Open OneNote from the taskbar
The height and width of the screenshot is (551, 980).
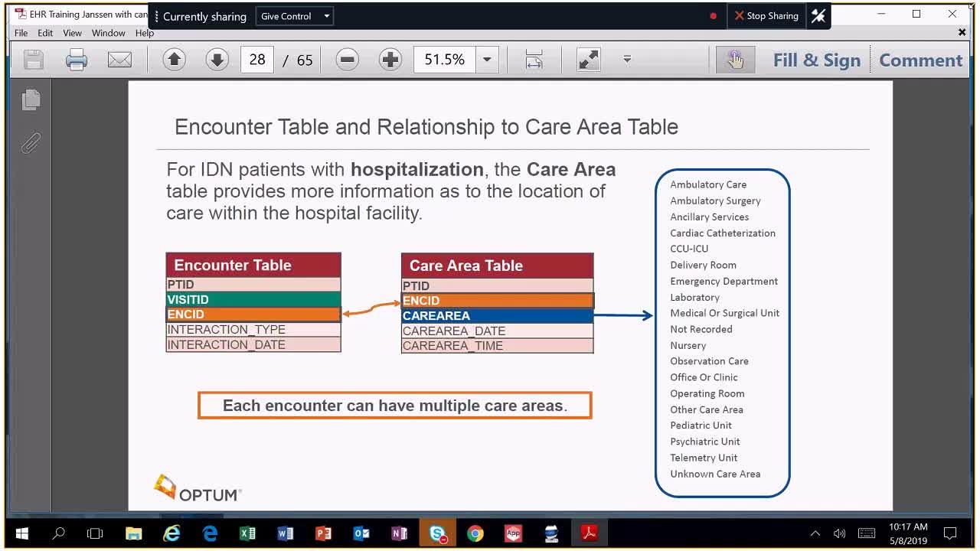399,533
